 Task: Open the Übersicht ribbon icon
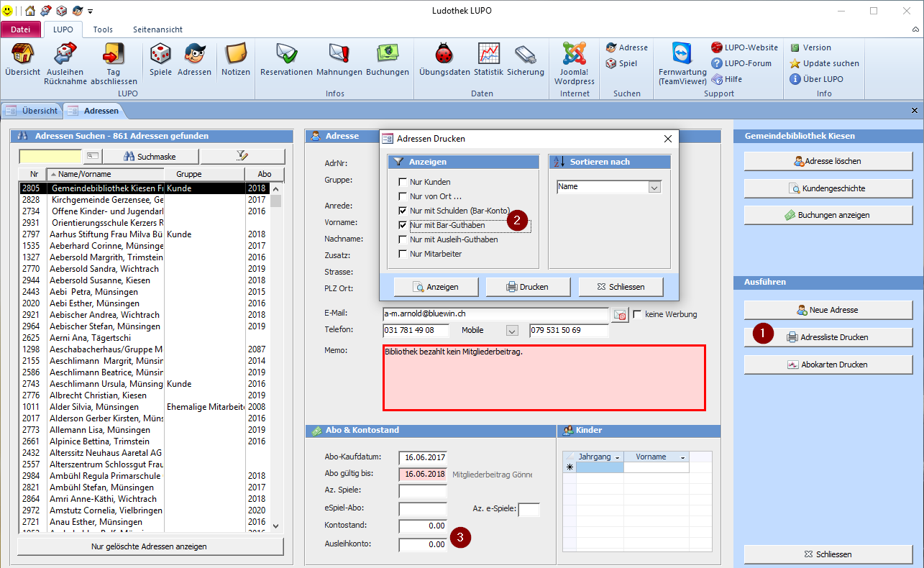22,59
